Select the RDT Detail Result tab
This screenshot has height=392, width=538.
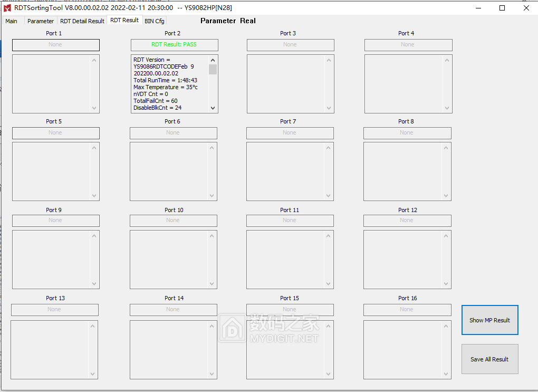82,21
